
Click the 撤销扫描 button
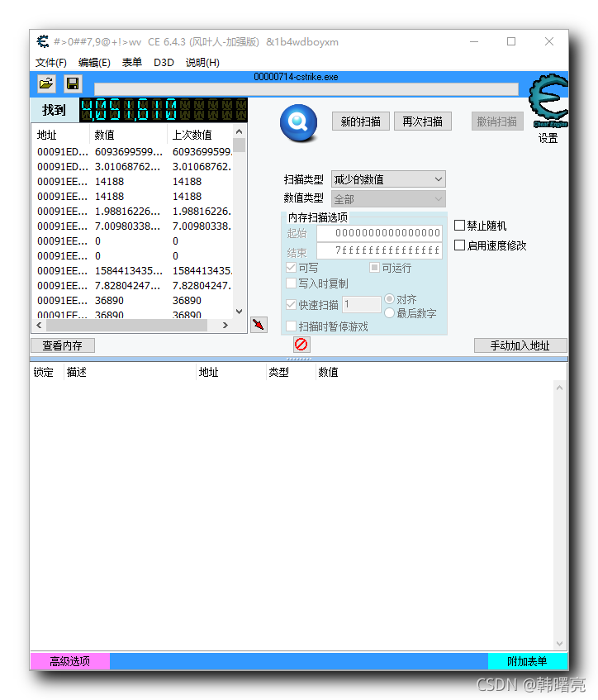click(497, 121)
